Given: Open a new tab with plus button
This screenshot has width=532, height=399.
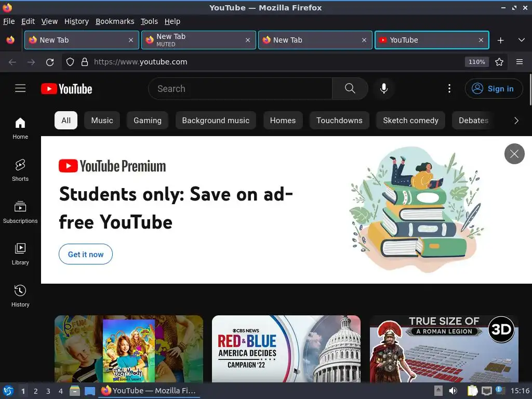Looking at the screenshot, I should (x=500, y=41).
